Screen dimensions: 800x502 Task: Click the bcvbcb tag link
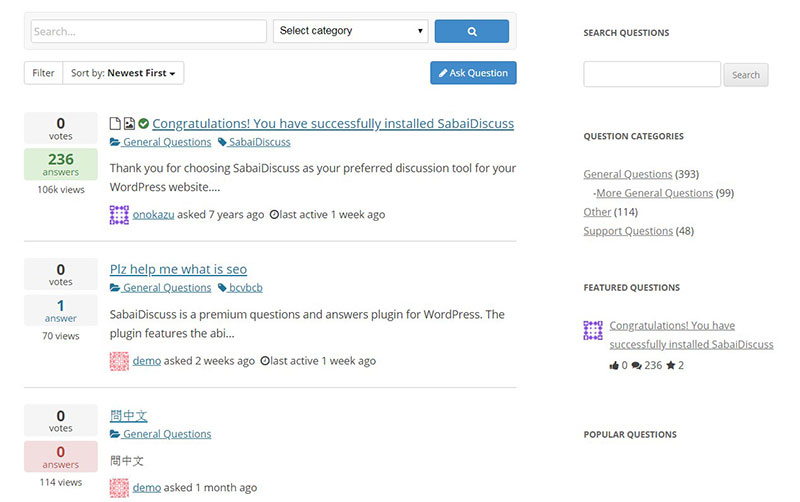point(240,288)
